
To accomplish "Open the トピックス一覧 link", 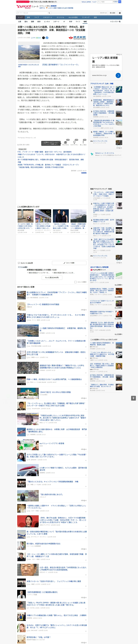I will pyautogui.click(x=115, y=21).
